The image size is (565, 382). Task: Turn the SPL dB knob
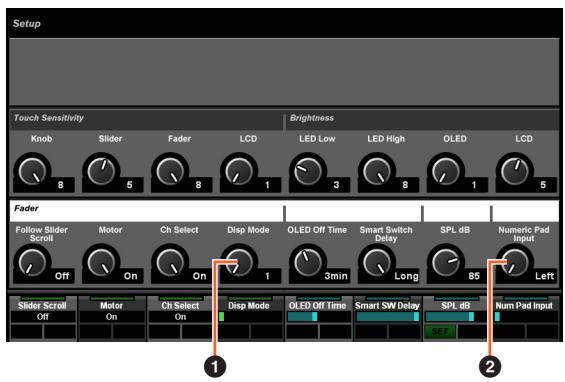446,262
